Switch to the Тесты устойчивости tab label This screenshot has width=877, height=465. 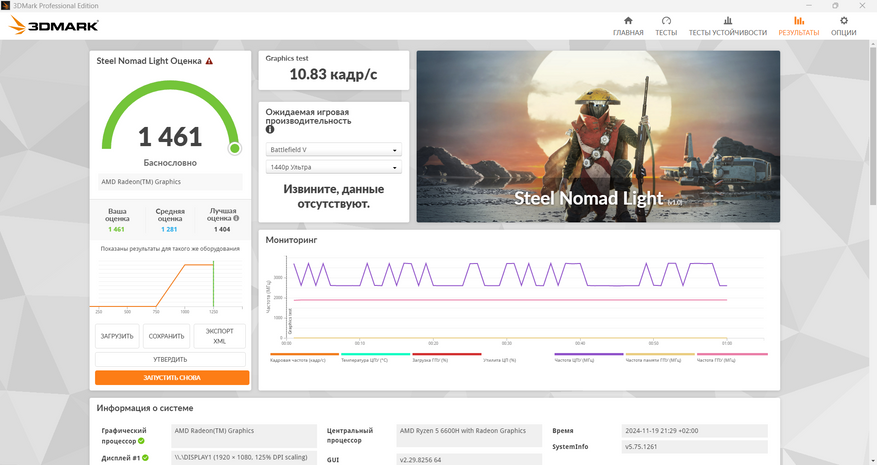pyautogui.click(x=728, y=32)
